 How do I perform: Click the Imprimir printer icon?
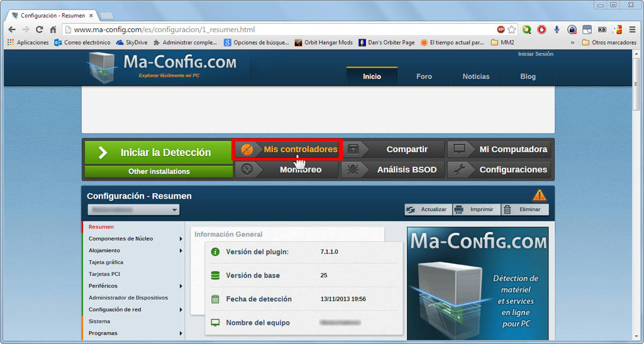pos(458,210)
